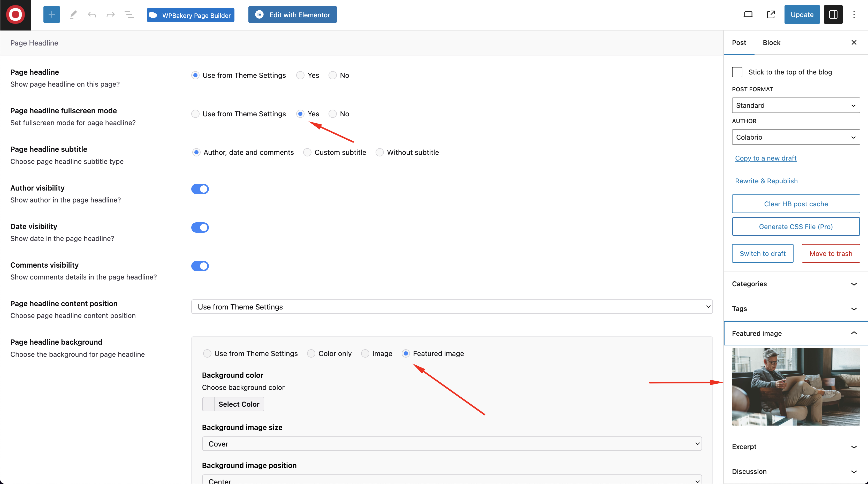Check Stick to the top of the blog
This screenshot has height=484, width=868.
pos(737,72)
